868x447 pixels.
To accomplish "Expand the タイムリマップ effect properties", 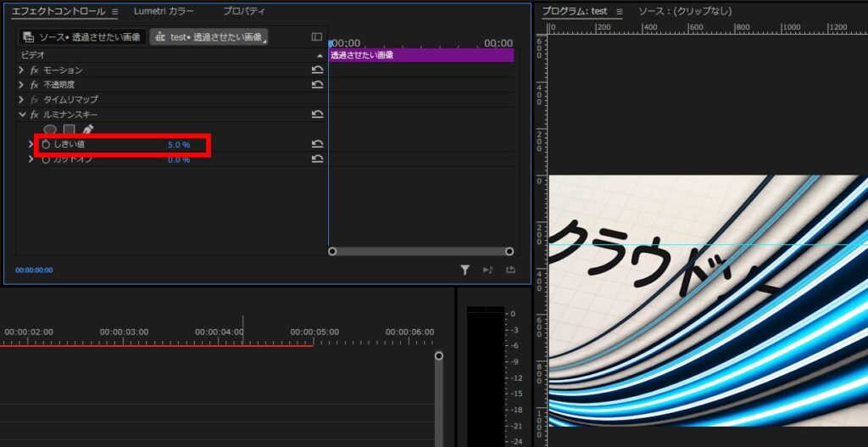I will tap(21, 100).
